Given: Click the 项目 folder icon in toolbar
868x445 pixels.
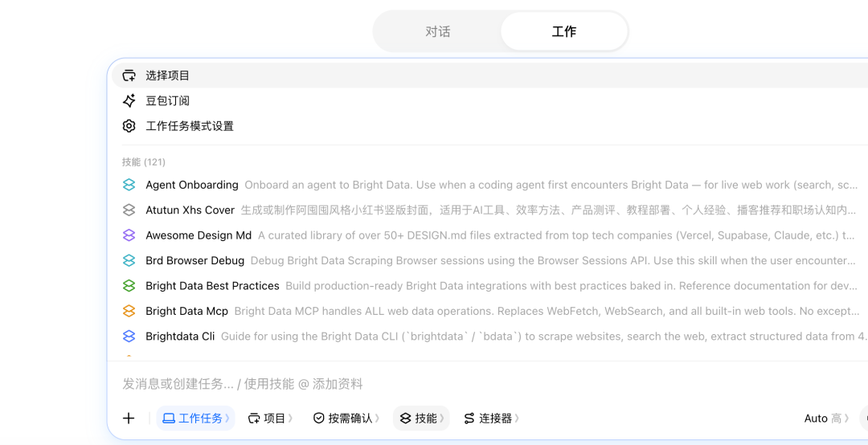Looking at the screenshot, I should pyautogui.click(x=254, y=418).
